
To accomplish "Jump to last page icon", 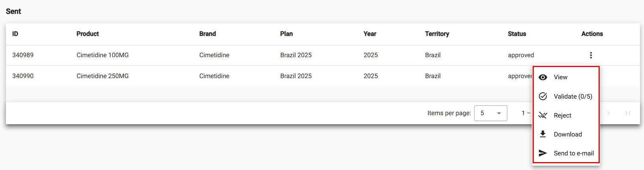I will [x=627, y=113].
